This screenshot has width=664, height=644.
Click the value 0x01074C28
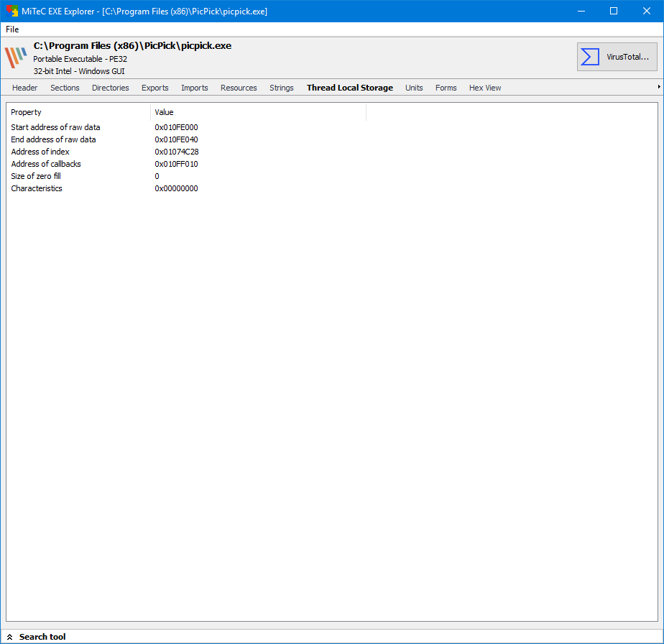[177, 152]
